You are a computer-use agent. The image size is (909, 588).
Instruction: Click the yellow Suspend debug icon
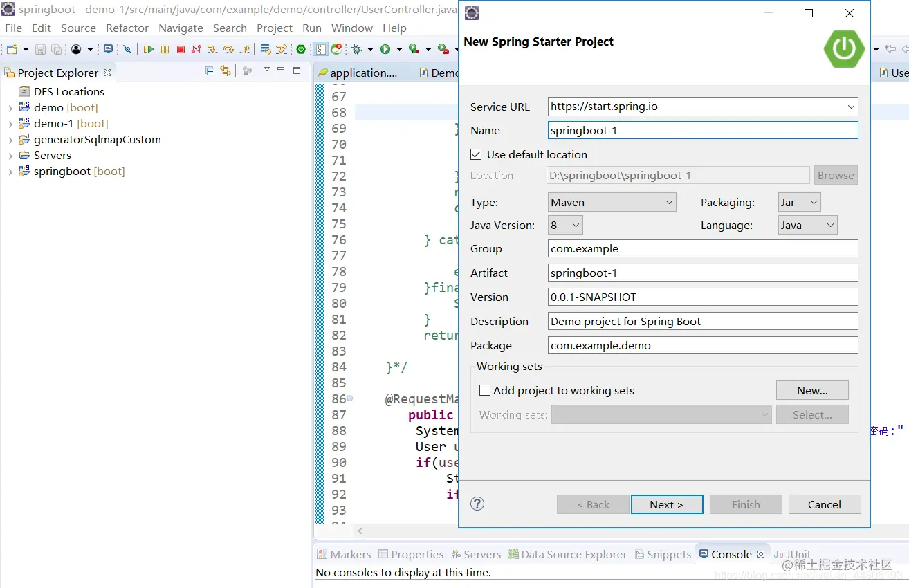click(x=165, y=49)
